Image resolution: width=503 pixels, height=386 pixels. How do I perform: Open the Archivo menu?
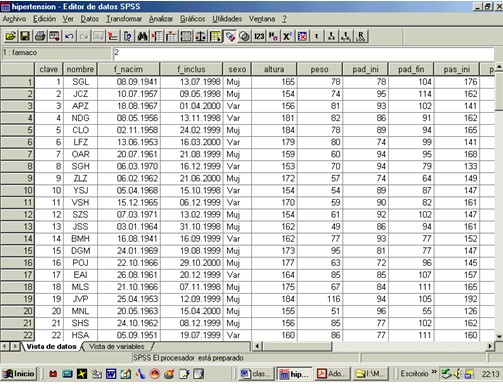point(14,19)
